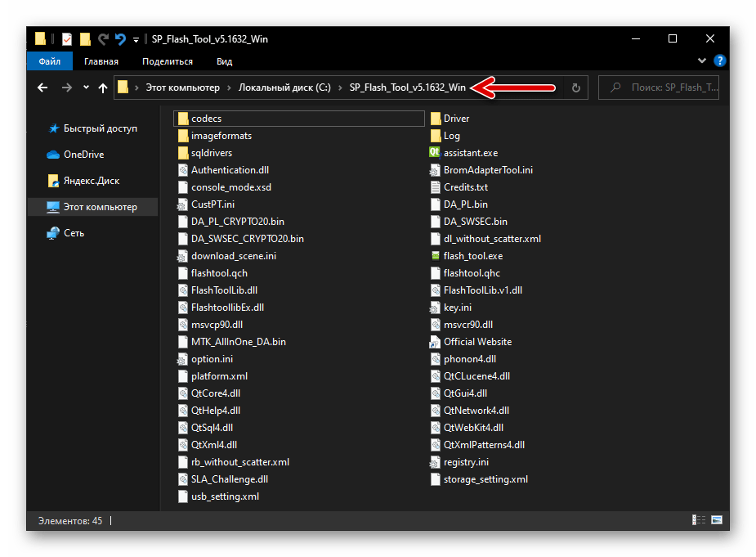The image size is (756, 557).
Task: Open recent locations dropdown arrow
Action: 86,88
